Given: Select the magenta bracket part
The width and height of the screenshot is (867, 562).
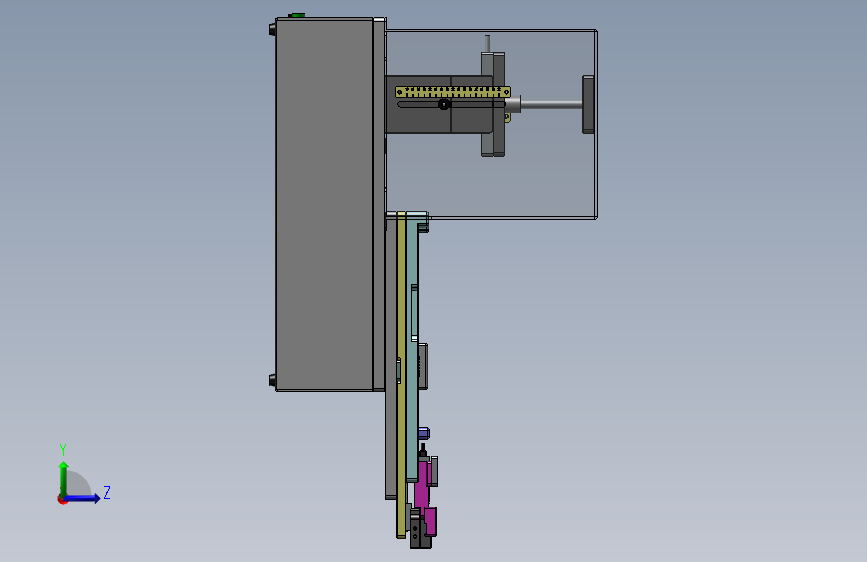Looking at the screenshot, I should [422, 493].
